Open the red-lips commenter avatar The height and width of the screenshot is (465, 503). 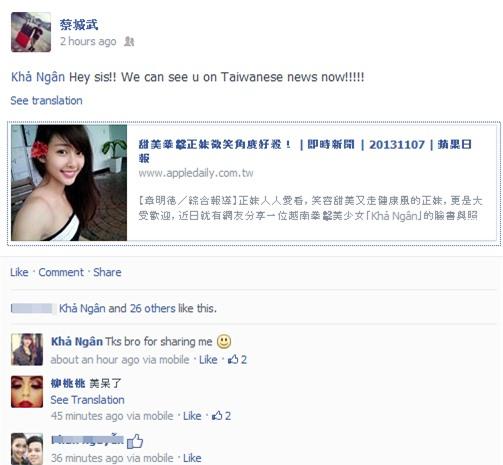click(27, 392)
